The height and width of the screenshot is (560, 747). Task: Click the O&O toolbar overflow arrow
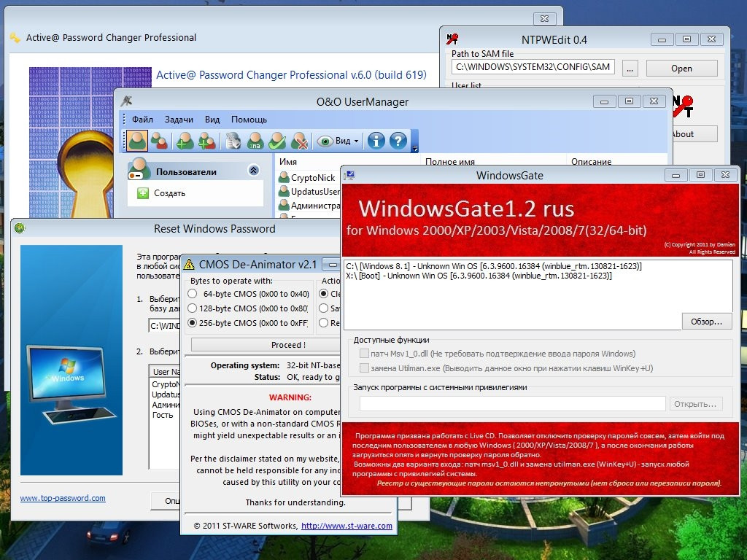pyautogui.click(x=414, y=149)
